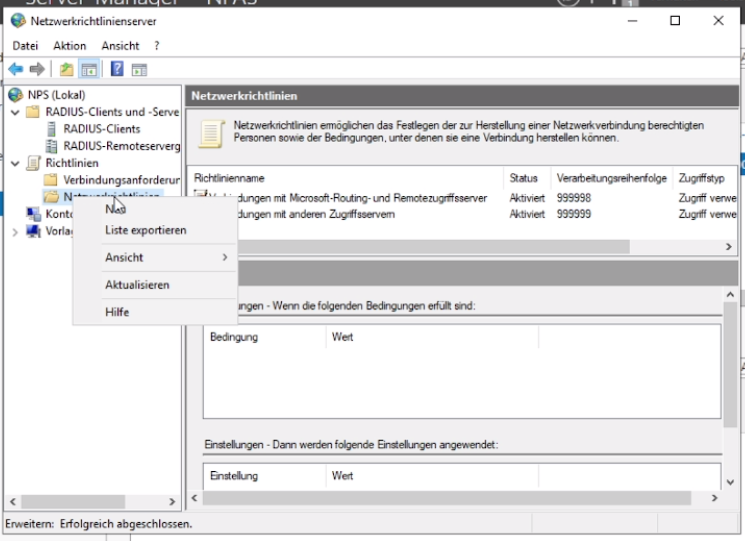Screen dimensions: 745x541
Task: Sort by Status column header
Action: pyautogui.click(x=527, y=178)
